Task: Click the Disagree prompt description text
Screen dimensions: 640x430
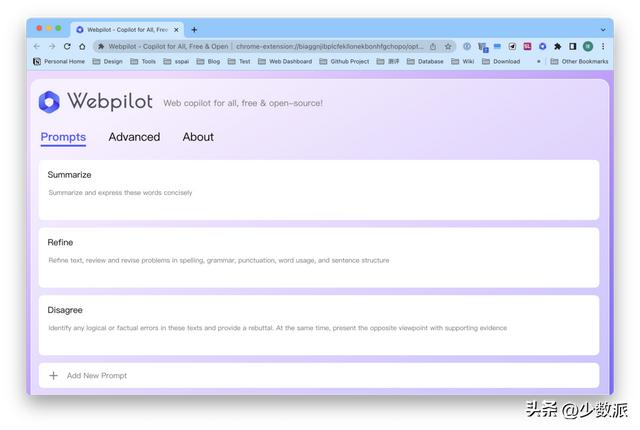Action: pos(278,328)
